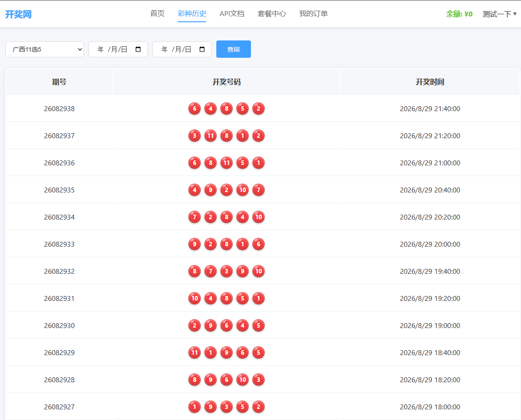This screenshot has width=521, height=420.
Task: Click ball 3 in row 26082937
Action: click(195, 136)
